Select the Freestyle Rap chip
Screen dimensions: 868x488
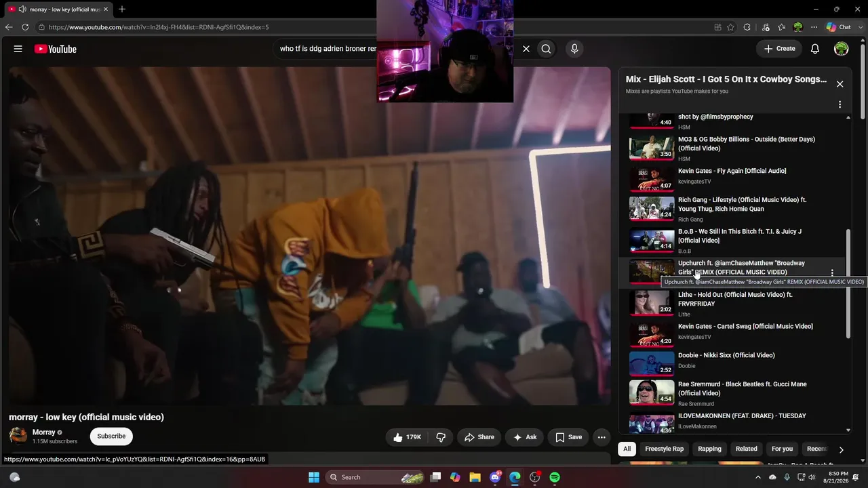(664, 449)
